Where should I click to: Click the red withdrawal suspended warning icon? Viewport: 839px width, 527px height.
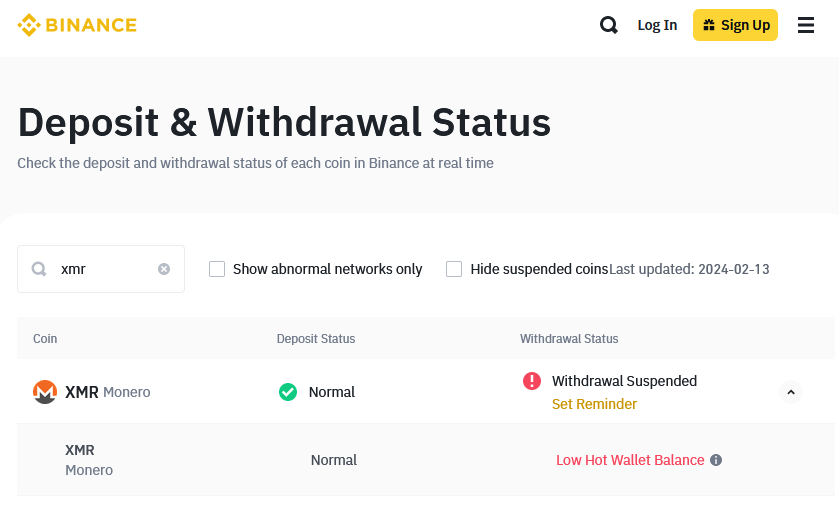[532, 381]
